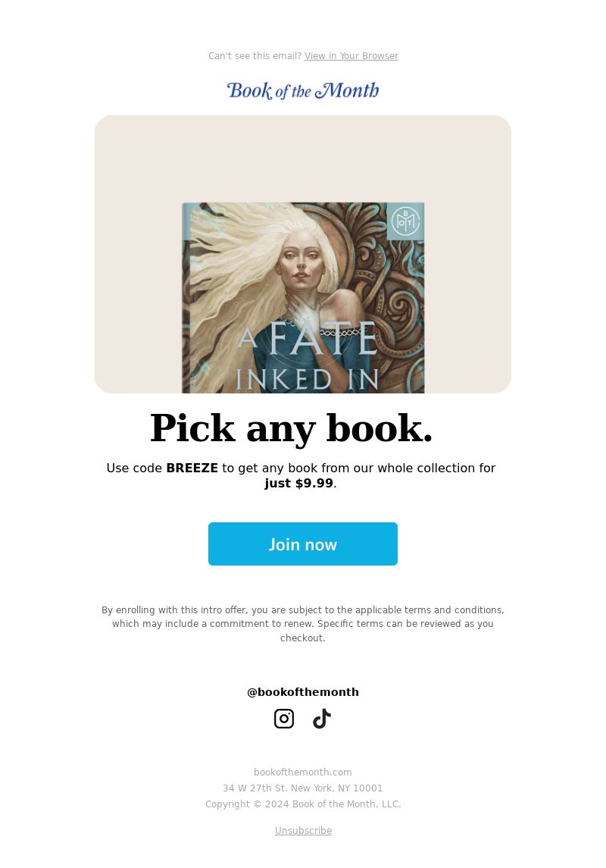The height and width of the screenshot is (868, 606).
Task: Click the Copyright 2024 notice
Action: pos(303,804)
